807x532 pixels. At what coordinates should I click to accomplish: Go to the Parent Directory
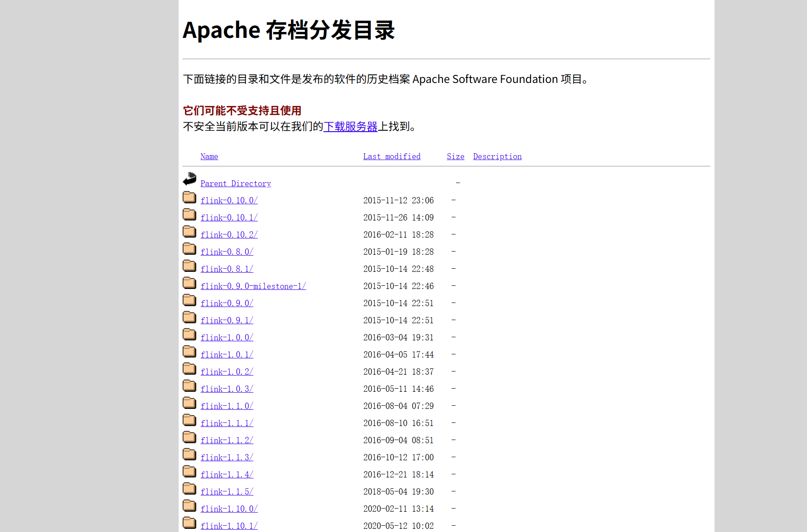pos(235,183)
